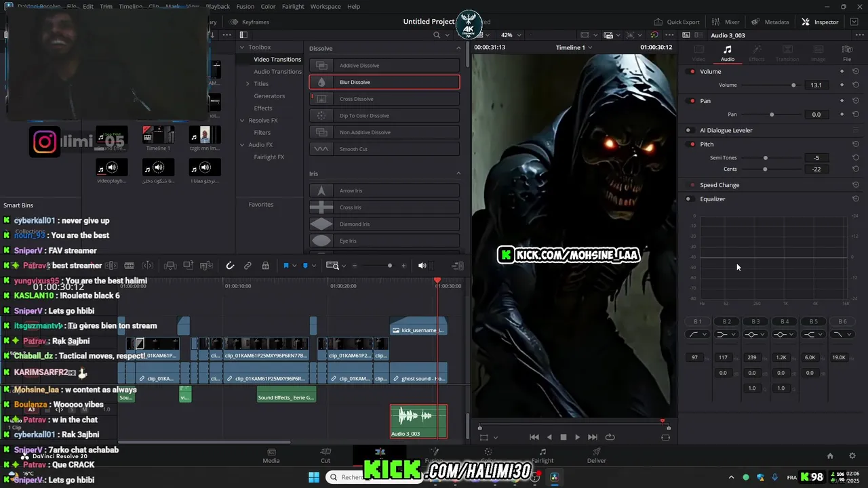Toggle timeline snapping magnet icon
This screenshot has height=488, width=868.
click(x=230, y=266)
